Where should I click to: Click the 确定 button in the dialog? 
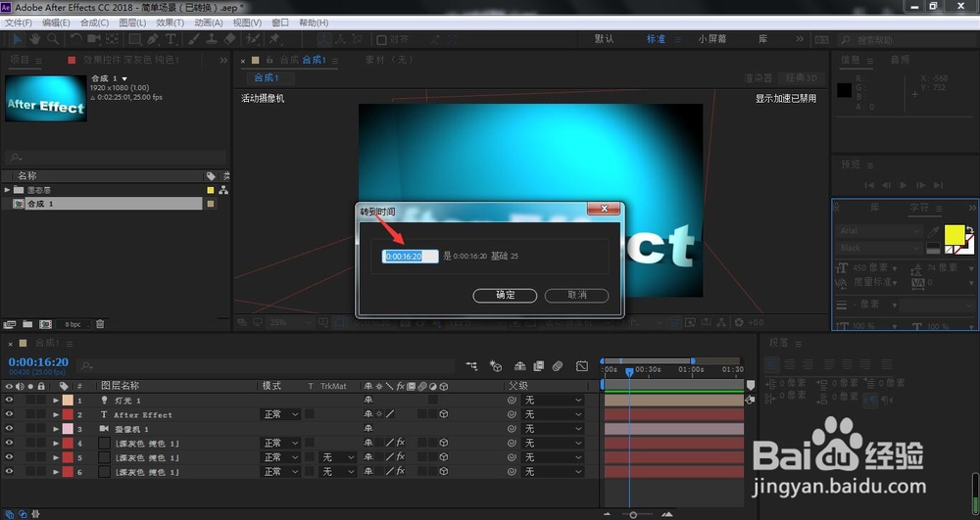coord(505,296)
